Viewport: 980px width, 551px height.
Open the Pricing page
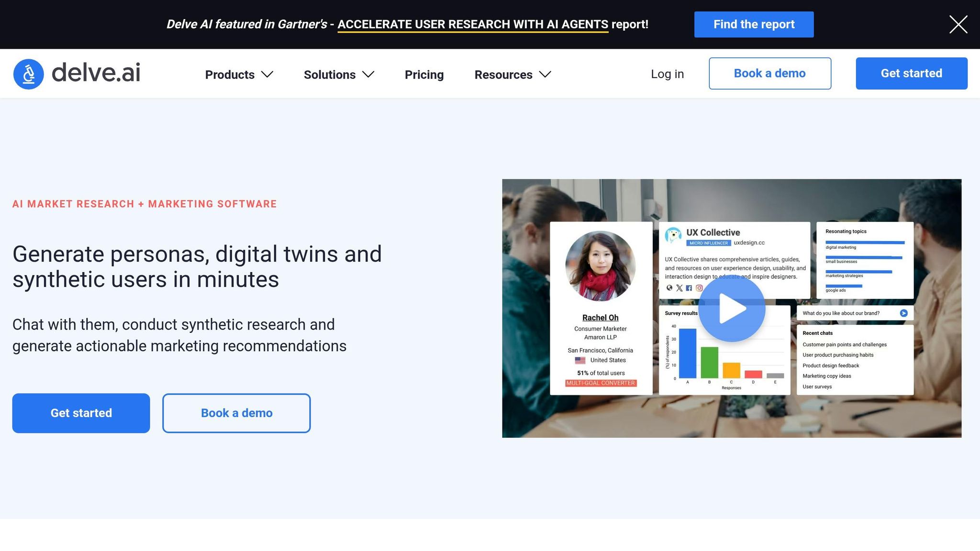(424, 75)
